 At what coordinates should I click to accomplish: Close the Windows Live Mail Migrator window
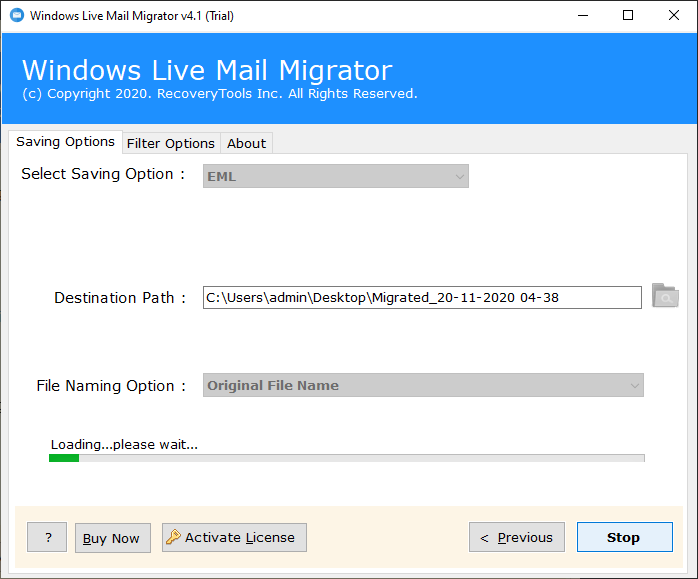point(674,16)
